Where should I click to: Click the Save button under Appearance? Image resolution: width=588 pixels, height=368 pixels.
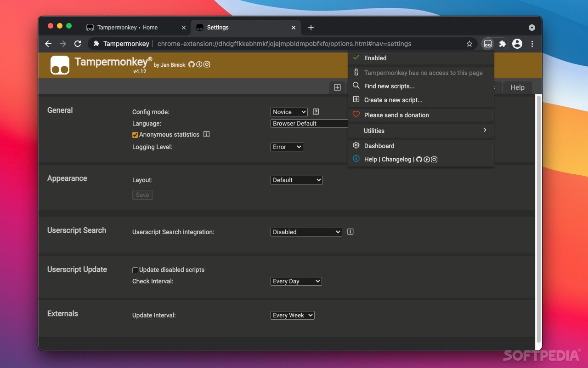click(142, 195)
